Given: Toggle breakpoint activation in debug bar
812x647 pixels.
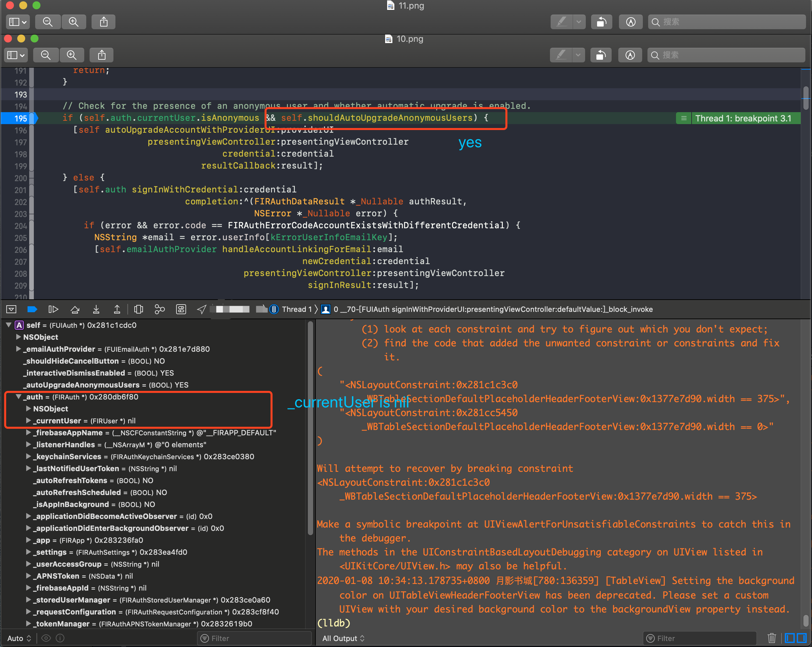Looking at the screenshot, I should click(x=33, y=309).
